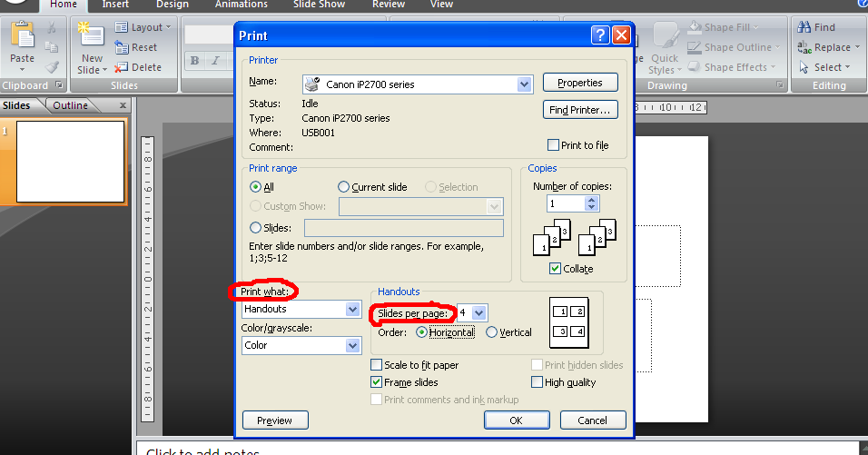Click the Reset slide icon

(x=123, y=47)
